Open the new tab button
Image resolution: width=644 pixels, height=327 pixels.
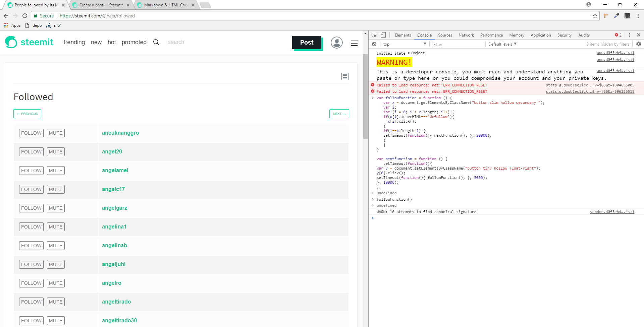tap(205, 5)
